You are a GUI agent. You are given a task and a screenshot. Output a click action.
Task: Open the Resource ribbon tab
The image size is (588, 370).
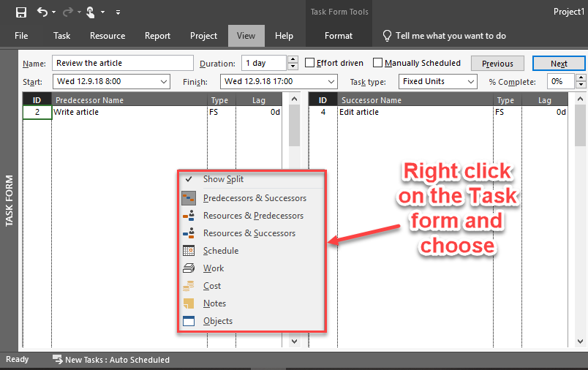click(108, 36)
